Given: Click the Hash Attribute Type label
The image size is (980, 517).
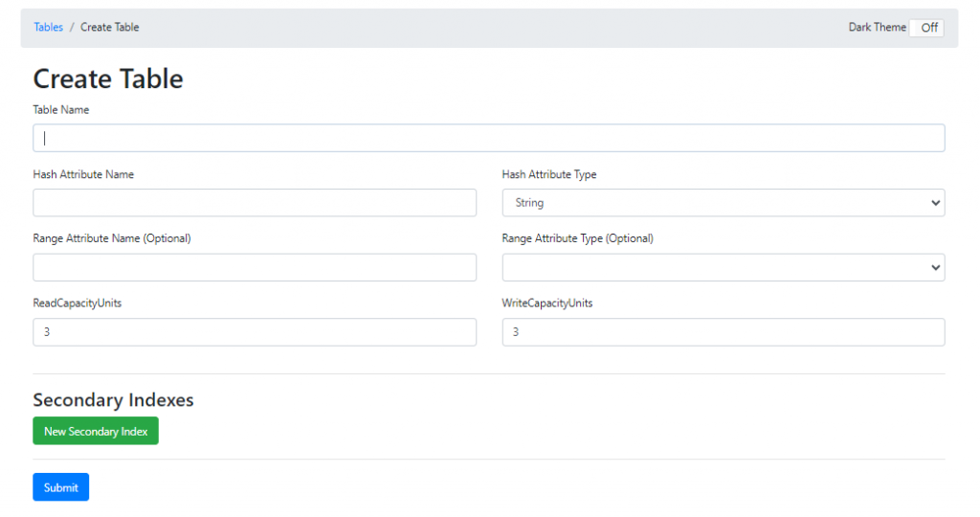Looking at the screenshot, I should pyautogui.click(x=548, y=174).
